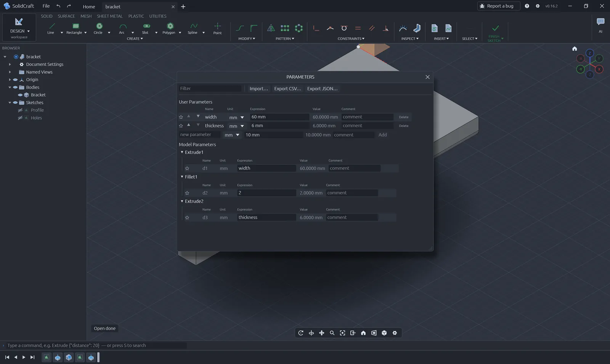610x364 pixels.
Task: Open the File menu
Action: (46, 6)
